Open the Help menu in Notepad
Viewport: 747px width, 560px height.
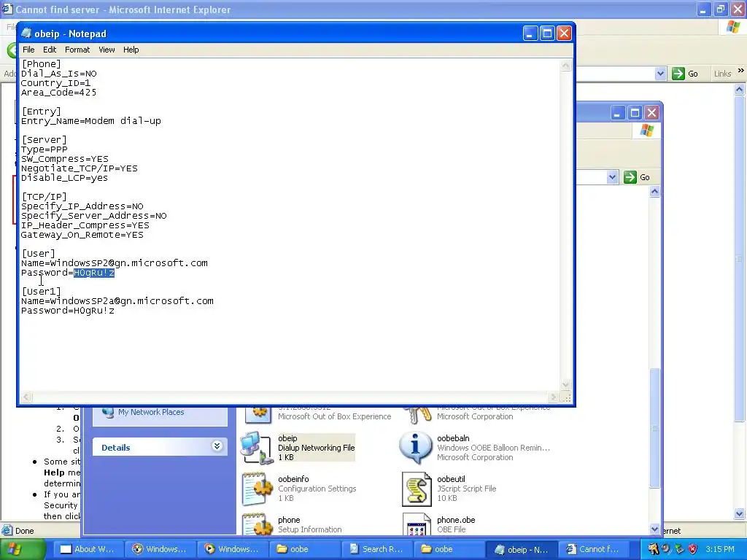[131, 50]
